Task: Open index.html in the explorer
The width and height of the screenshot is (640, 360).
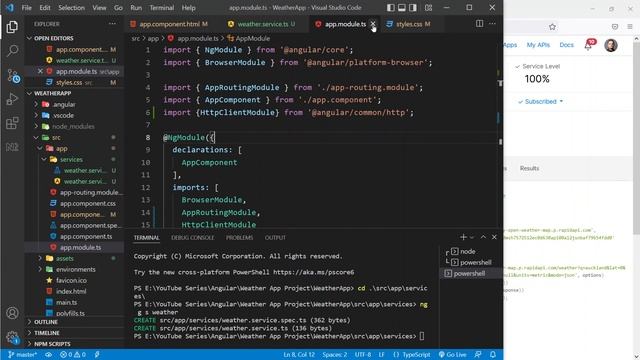Action: (x=71, y=291)
